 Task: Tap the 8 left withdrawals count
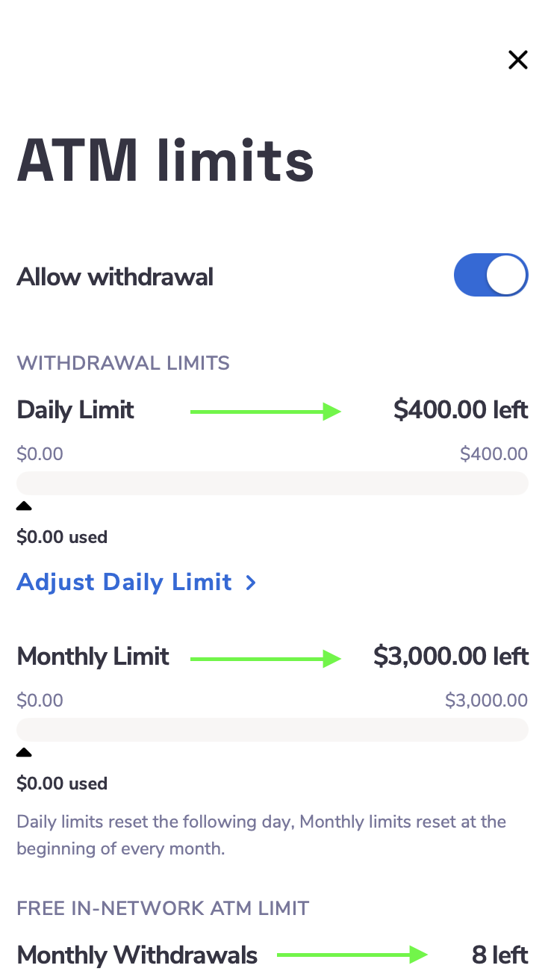[x=499, y=955]
